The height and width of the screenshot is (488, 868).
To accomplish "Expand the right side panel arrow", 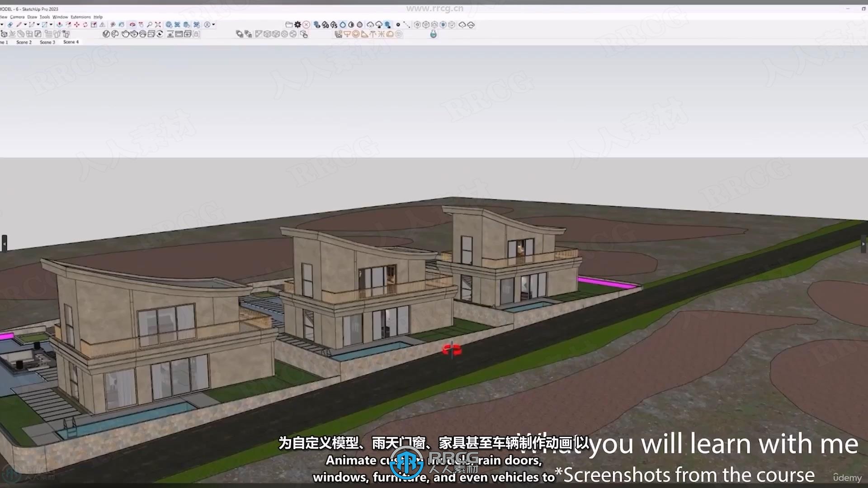I will (x=863, y=244).
